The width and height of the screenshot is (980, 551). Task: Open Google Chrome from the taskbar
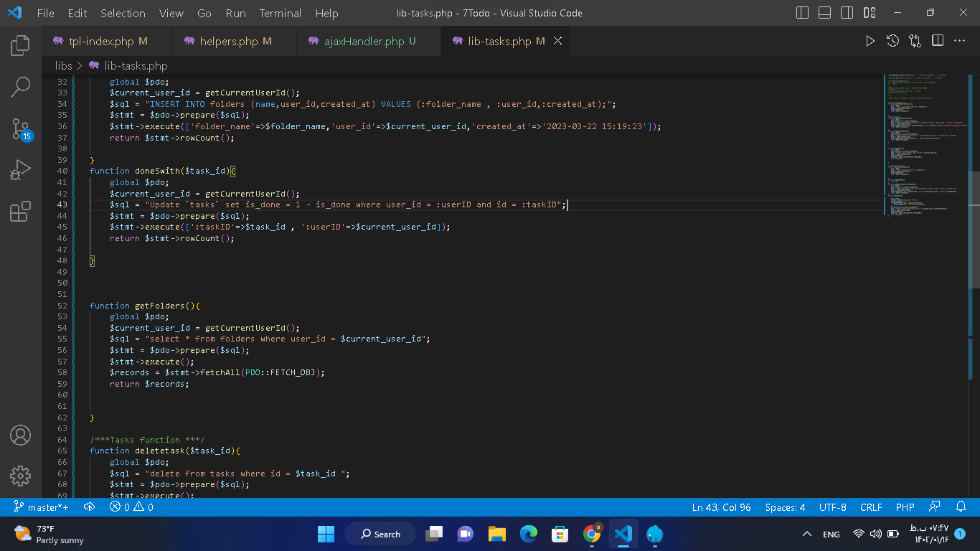tap(592, 534)
